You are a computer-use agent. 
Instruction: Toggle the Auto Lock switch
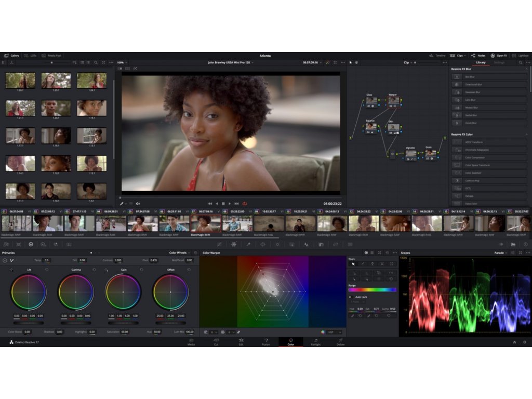click(350, 297)
